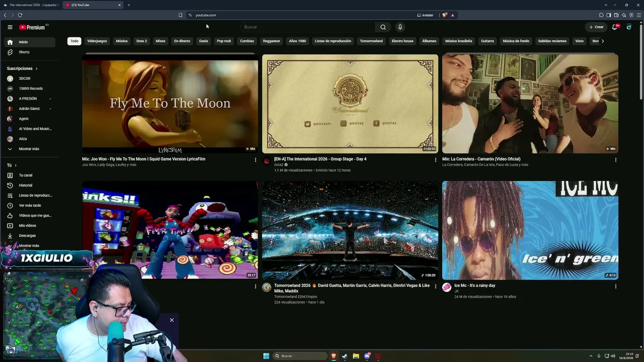Show more filter chips with right arrow
Screen dimensions: 644x362
pyautogui.click(x=603, y=41)
